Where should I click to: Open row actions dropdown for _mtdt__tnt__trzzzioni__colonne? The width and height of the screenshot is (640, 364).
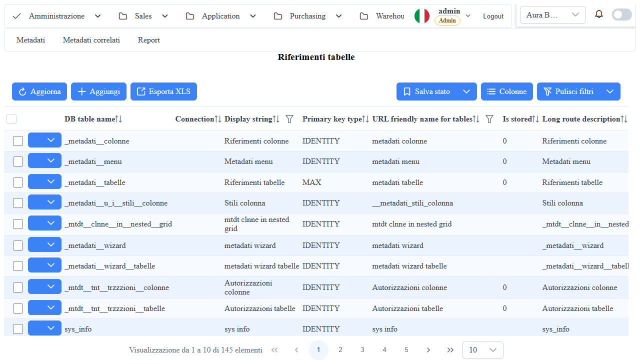click(x=44, y=286)
